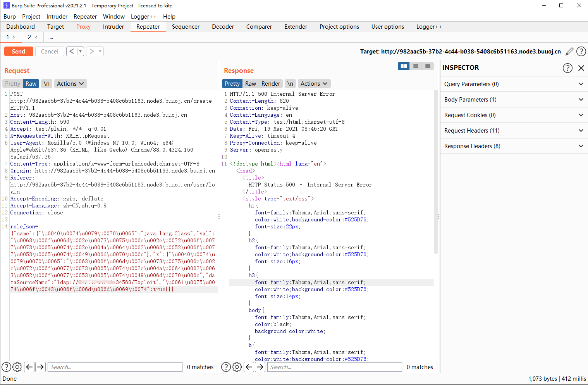Switch Response to side-by-side layout icon
This screenshot has height=385, width=588.
pos(404,66)
